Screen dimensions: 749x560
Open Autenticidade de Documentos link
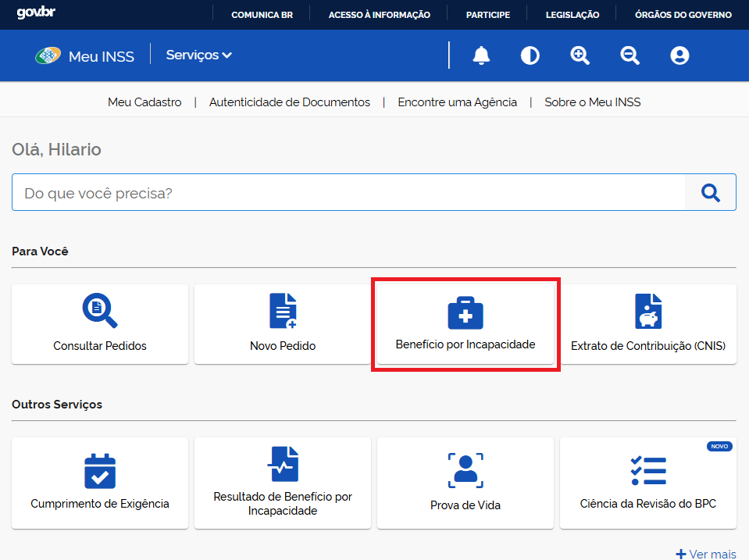290,102
